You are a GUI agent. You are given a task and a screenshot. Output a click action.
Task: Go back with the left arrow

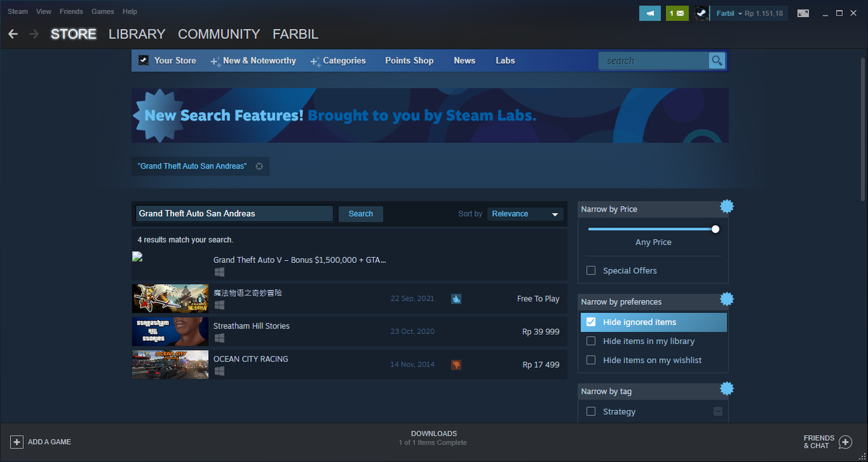[13, 34]
